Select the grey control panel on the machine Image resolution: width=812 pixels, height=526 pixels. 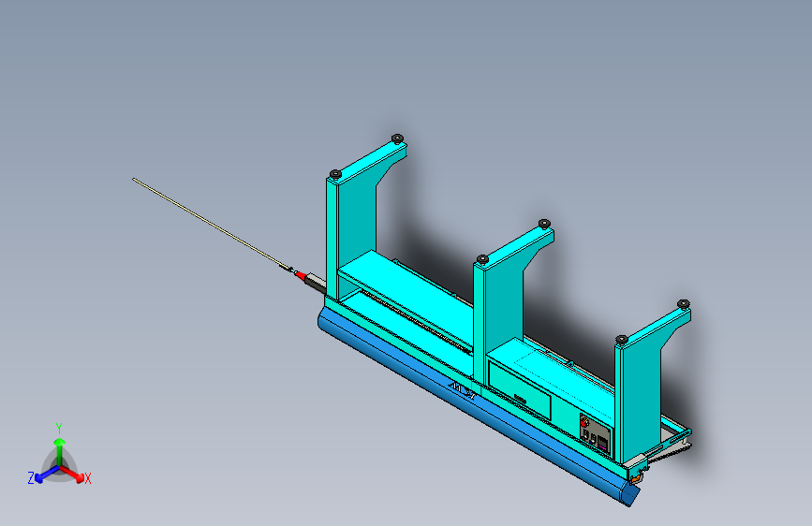596,434
